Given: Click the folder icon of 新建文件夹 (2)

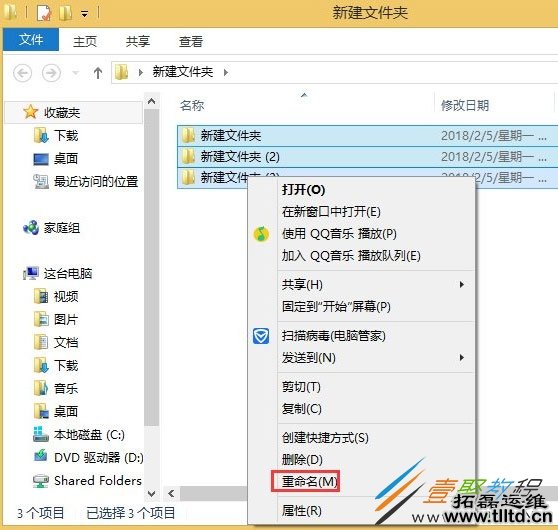Looking at the screenshot, I should (188, 156).
